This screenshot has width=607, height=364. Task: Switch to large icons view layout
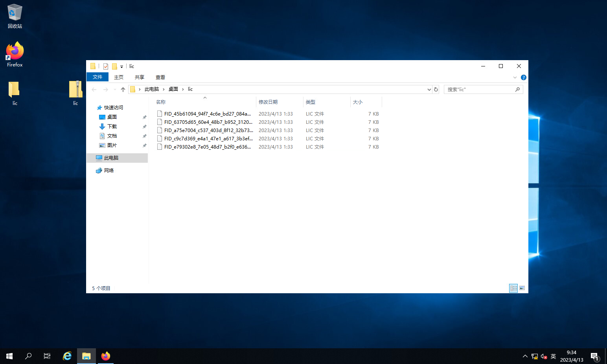coord(522,288)
